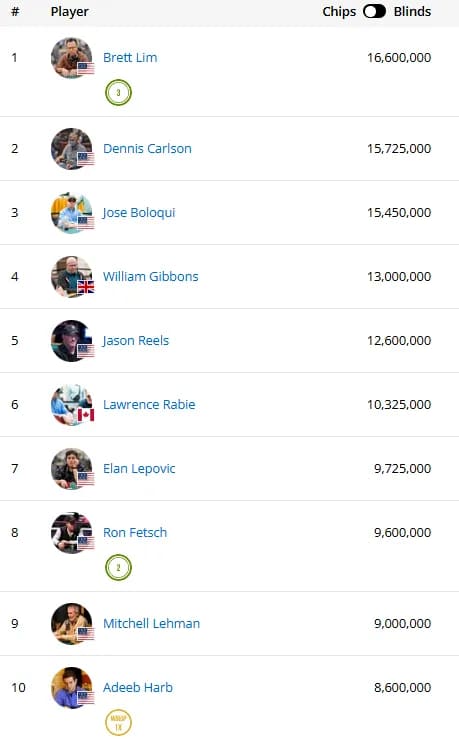
Task: Click William Gibbons' UK flag icon
Action: [86, 287]
